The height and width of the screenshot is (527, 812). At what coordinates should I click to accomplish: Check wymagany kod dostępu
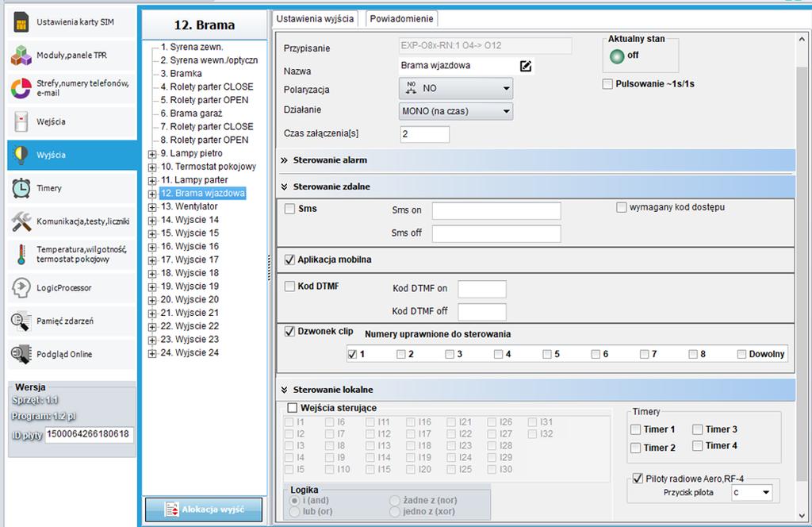(622, 207)
